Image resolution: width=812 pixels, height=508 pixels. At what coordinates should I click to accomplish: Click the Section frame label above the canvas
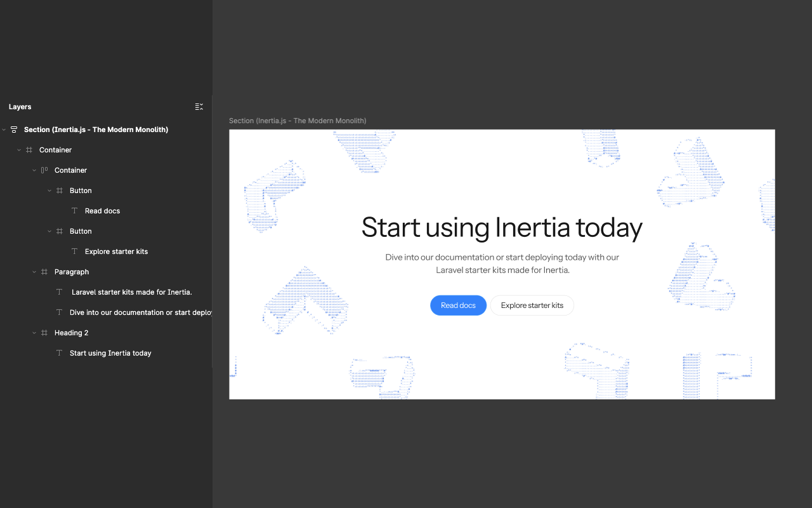coord(298,121)
